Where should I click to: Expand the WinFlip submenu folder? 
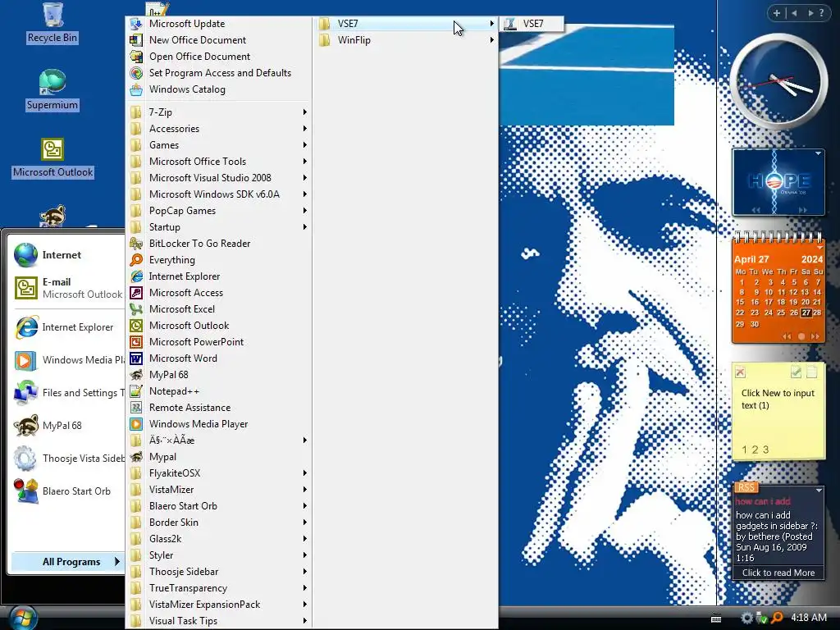pos(405,40)
